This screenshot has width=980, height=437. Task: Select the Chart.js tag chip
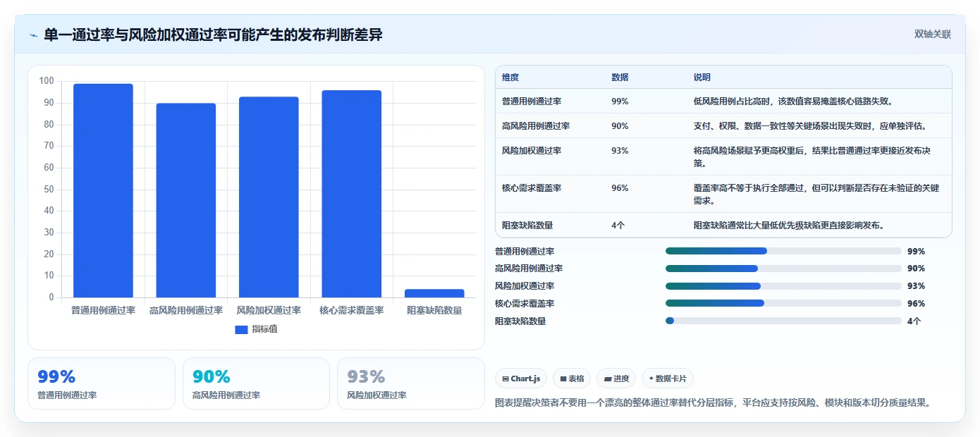(x=521, y=378)
